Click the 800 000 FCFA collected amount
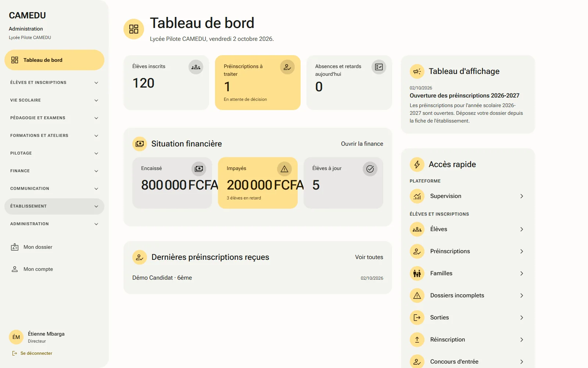 click(180, 185)
